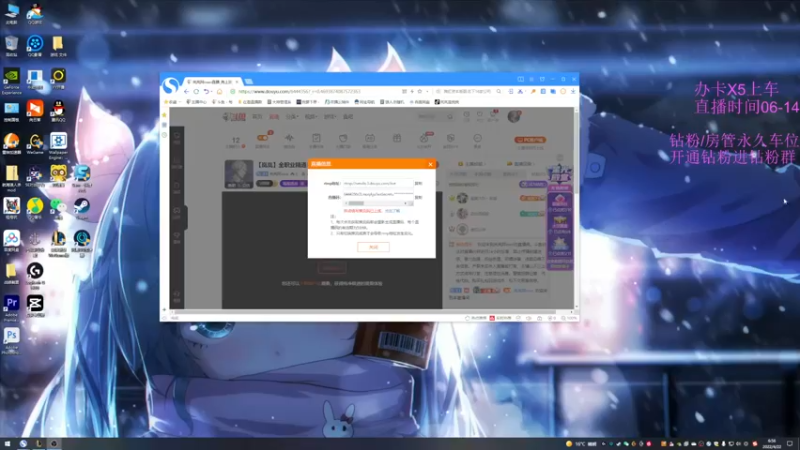This screenshot has height=450, width=800.
Task: Open 分类 dropdown in Douyu navigation
Action: [292, 117]
